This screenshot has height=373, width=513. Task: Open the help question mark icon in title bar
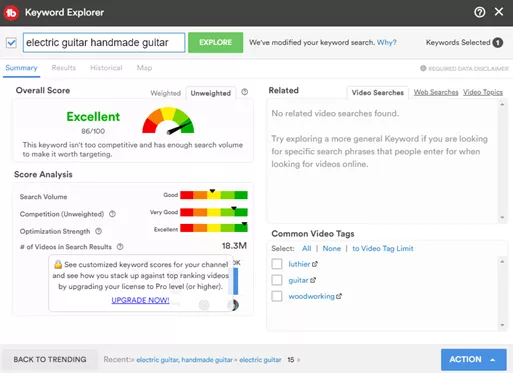(480, 12)
